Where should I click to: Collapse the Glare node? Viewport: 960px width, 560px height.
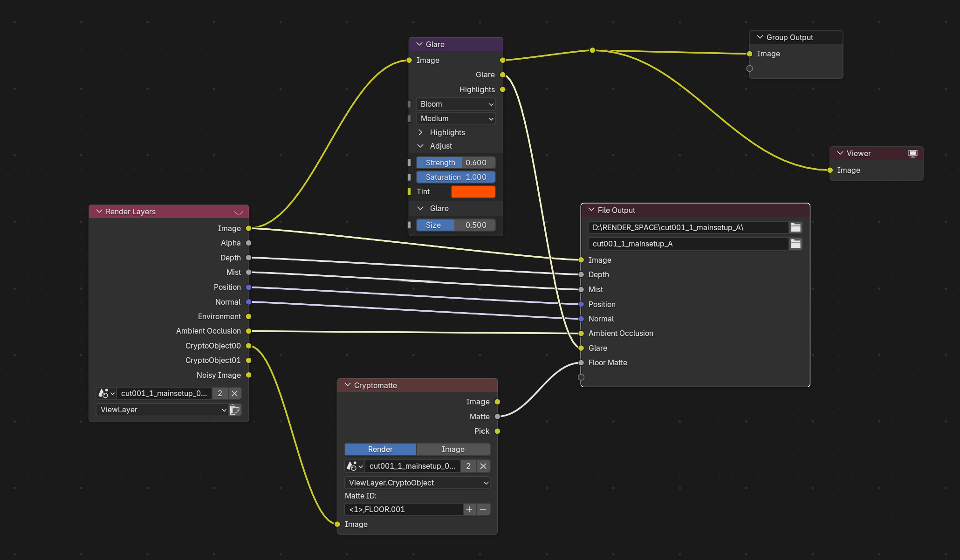pyautogui.click(x=419, y=44)
